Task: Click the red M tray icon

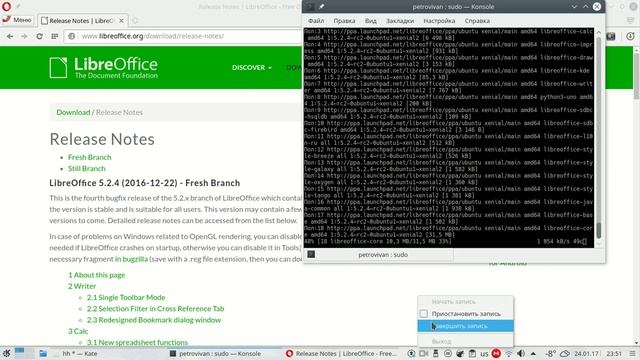Action: tap(496, 353)
